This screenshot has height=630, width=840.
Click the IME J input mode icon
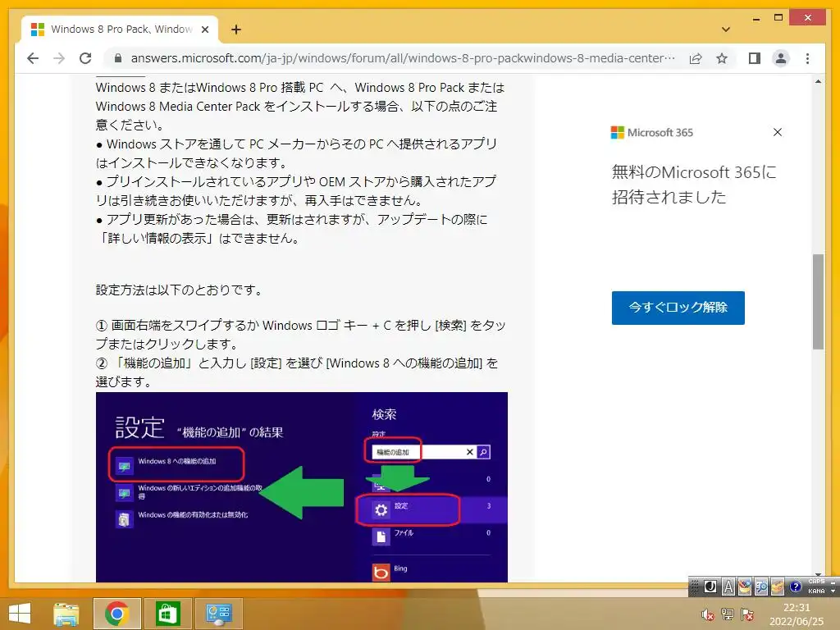coord(710,587)
